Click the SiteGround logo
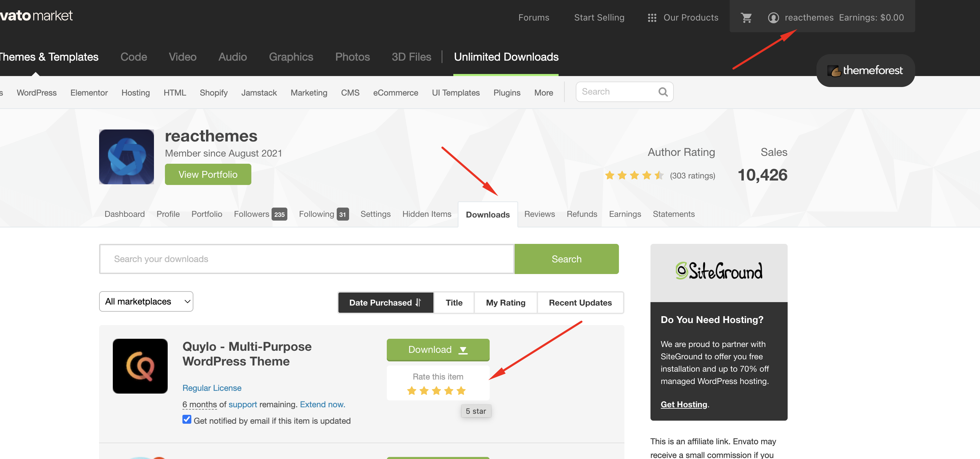This screenshot has width=980, height=459. (719, 271)
